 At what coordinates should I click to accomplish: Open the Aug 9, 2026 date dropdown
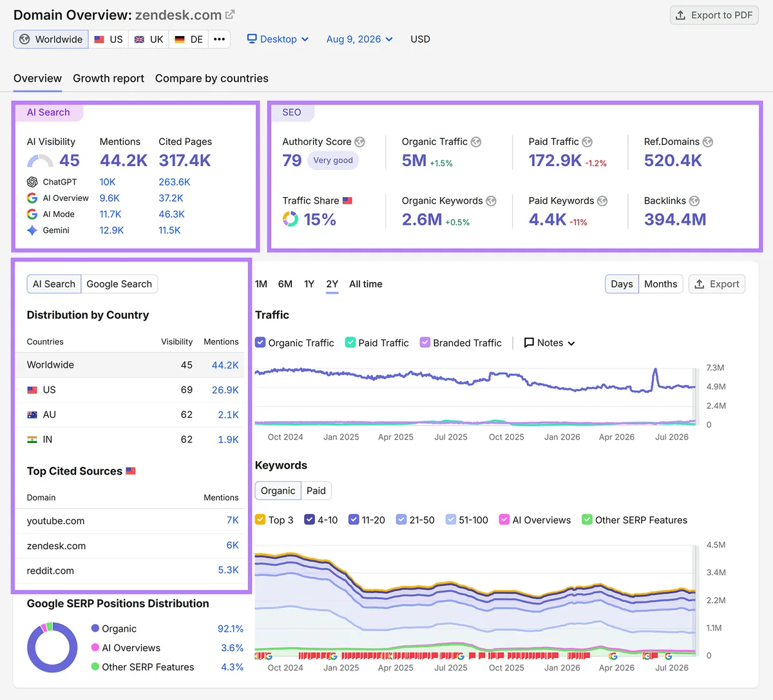(x=359, y=39)
